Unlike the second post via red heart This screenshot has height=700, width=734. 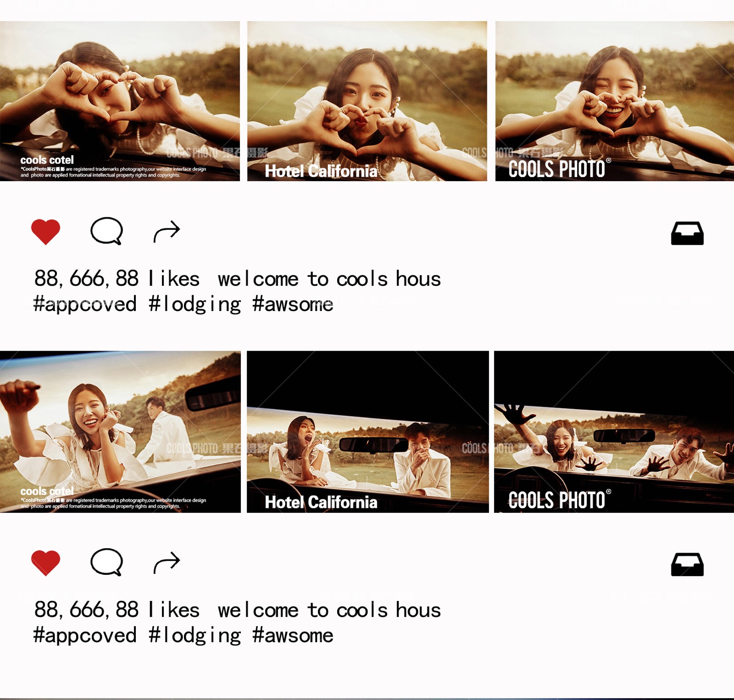(45, 563)
